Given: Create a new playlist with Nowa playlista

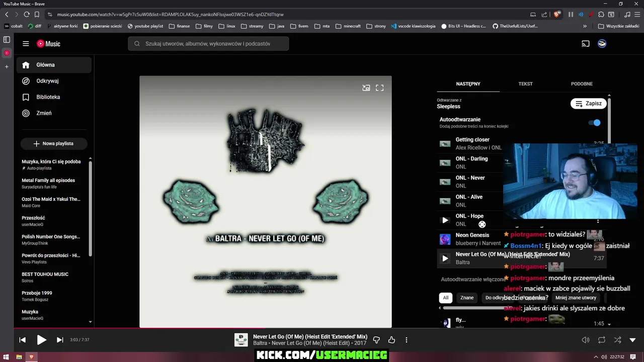Looking at the screenshot, I should [x=54, y=143].
